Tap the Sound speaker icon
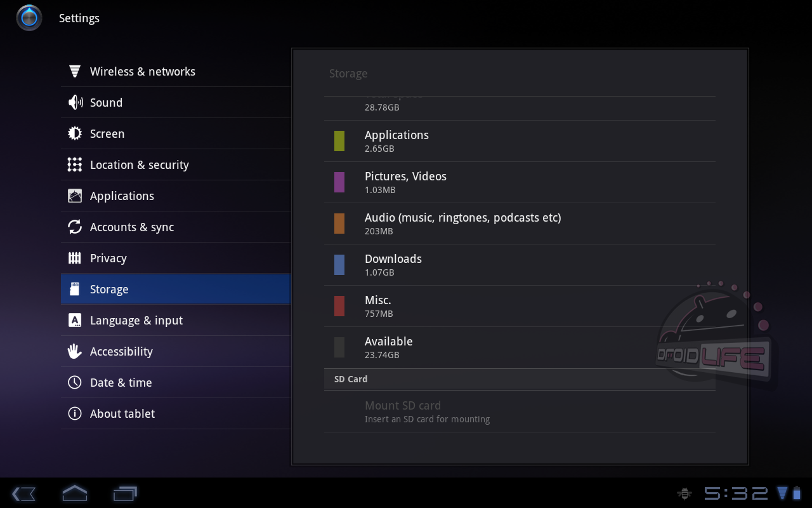 tap(75, 102)
